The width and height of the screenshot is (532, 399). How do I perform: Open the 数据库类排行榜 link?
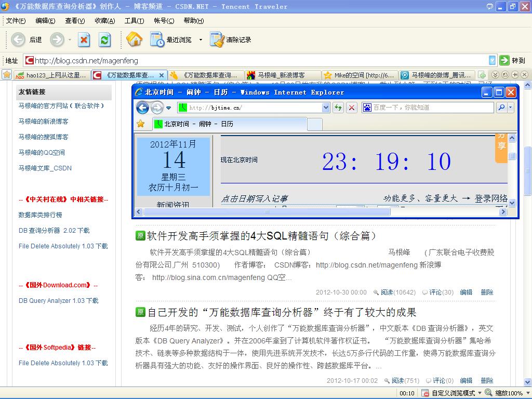click(40, 215)
